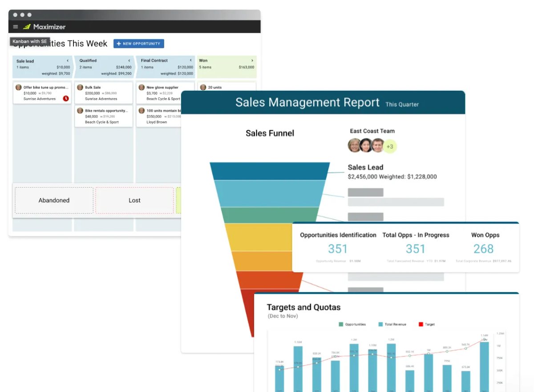Click the second East Coast Team avatar
The width and height of the screenshot is (534, 392).
tap(366, 145)
